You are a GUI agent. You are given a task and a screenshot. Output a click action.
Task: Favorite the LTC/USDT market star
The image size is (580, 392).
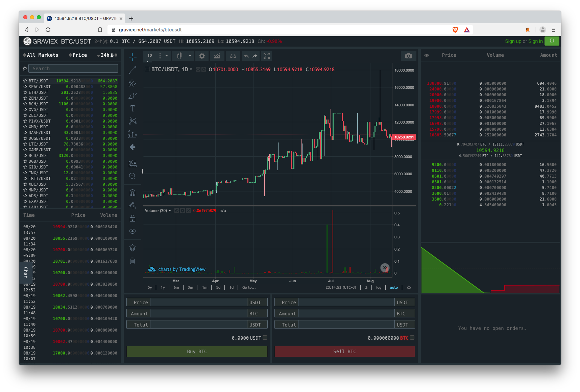tap(25, 144)
